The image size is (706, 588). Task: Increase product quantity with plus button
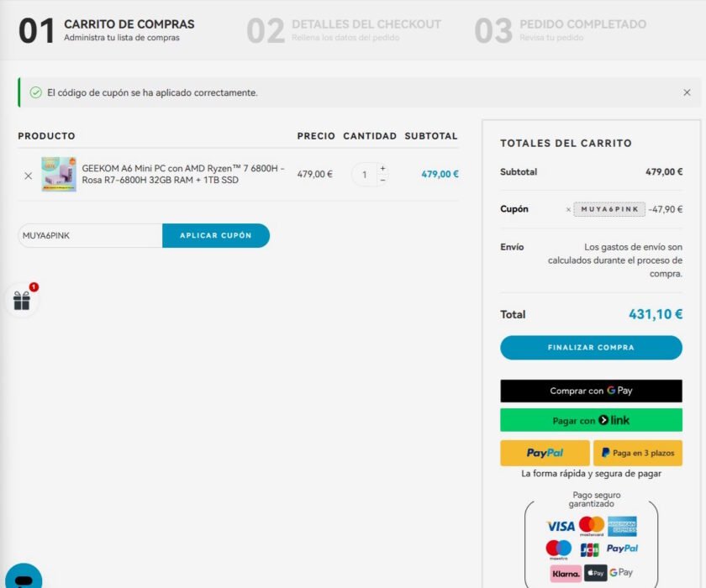pyautogui.click(x=382, y=168)
